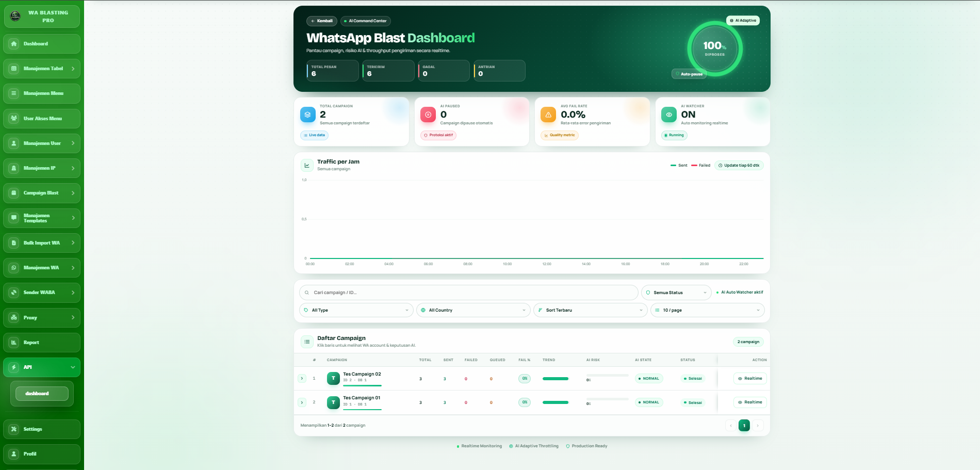
Task: Click the Manajemen Menu list icon
Action: click(x=14, y=93)
